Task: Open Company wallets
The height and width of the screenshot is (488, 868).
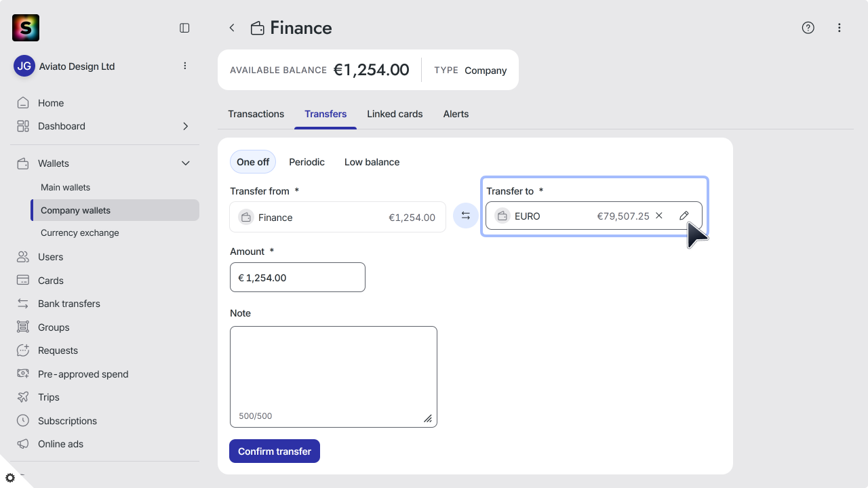Action: pos(115,210)
